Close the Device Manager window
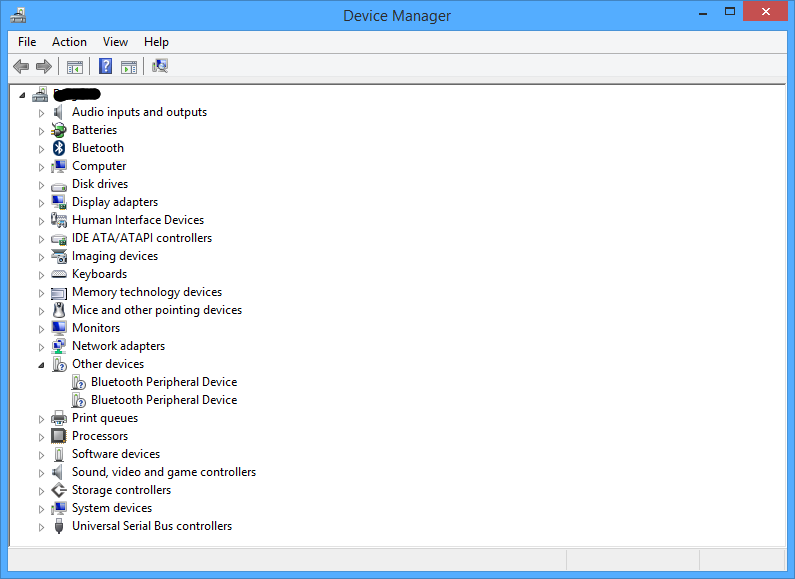795x579 pixels. pos(766,12)
